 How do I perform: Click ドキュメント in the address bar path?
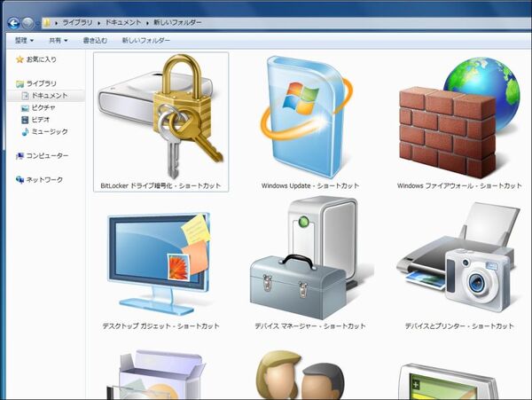click(x=123, y=23)
